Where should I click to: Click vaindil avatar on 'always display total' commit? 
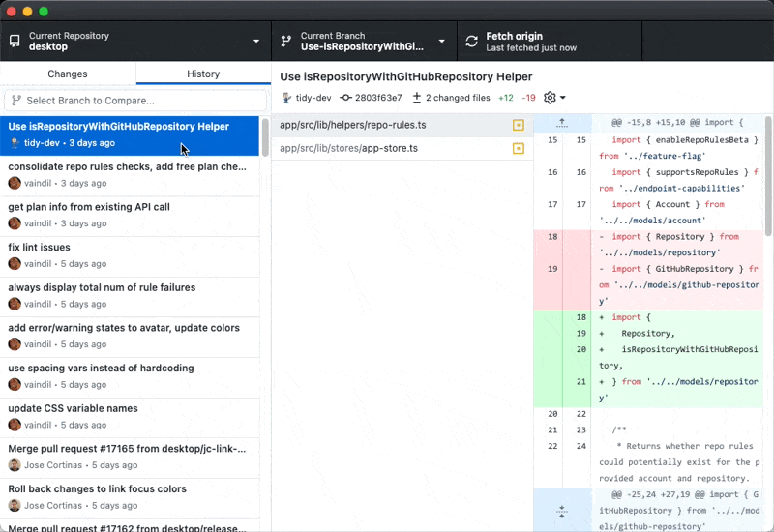(15, 304)
